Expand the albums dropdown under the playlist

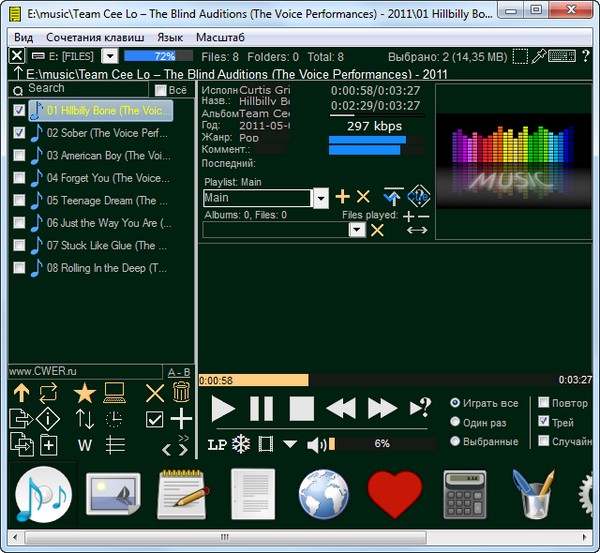(x=357, y=230)
